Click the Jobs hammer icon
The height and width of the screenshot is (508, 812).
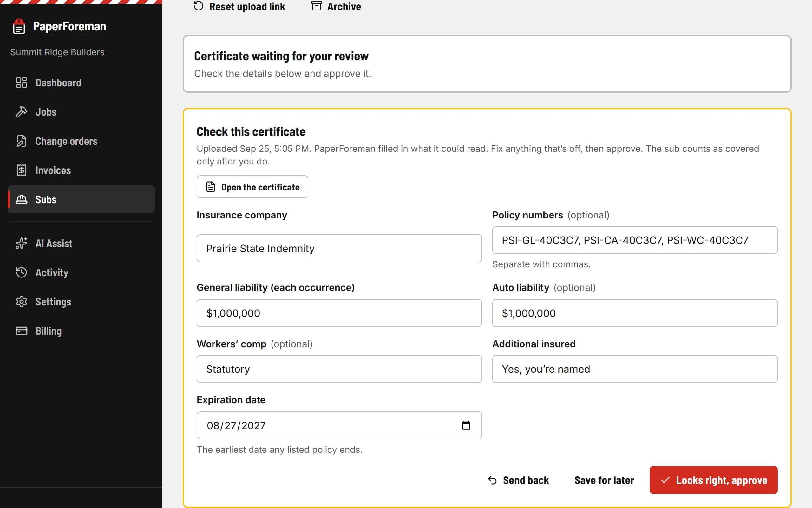click(22, 112)
